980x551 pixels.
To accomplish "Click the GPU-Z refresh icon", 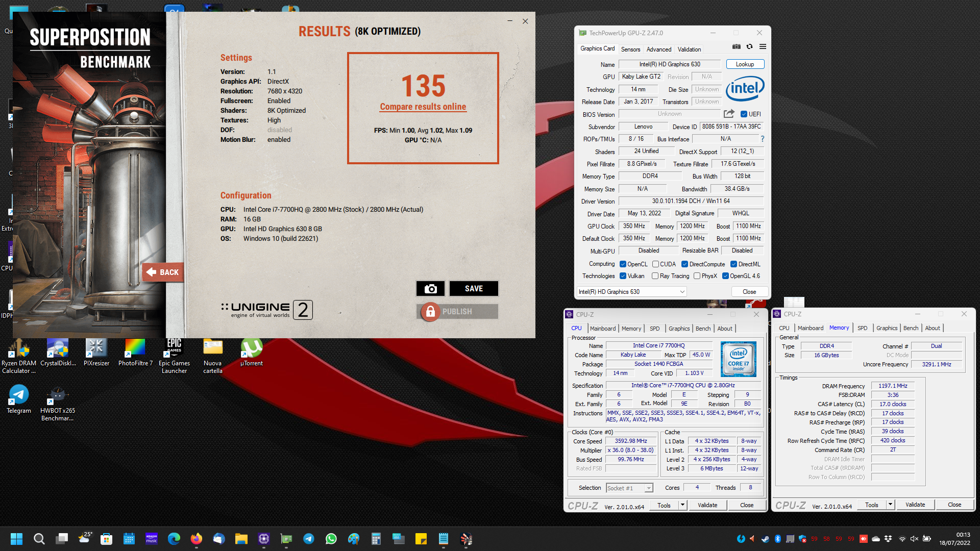I will 749,46.
